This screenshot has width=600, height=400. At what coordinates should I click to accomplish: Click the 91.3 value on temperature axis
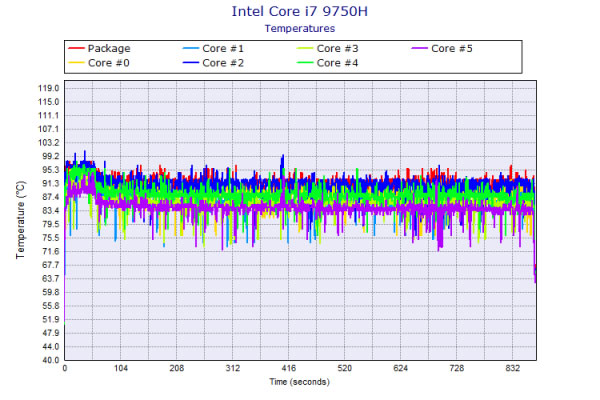coord(51,184)
